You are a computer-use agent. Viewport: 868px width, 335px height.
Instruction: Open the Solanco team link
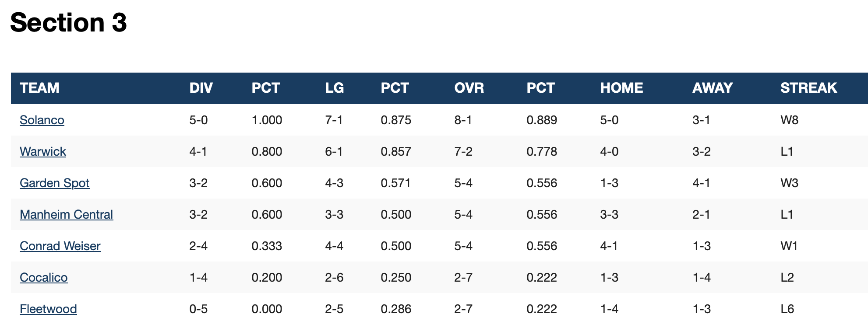click(x=42, y=120)
